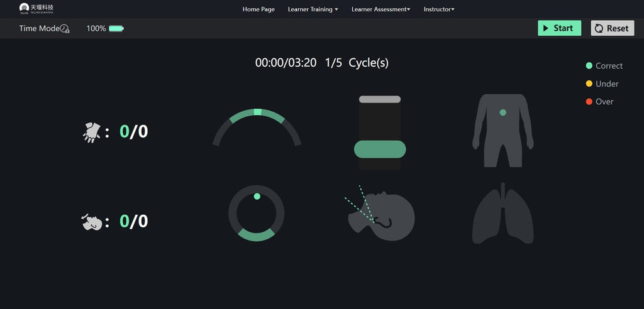Click the battery level icon

[116, 28]
